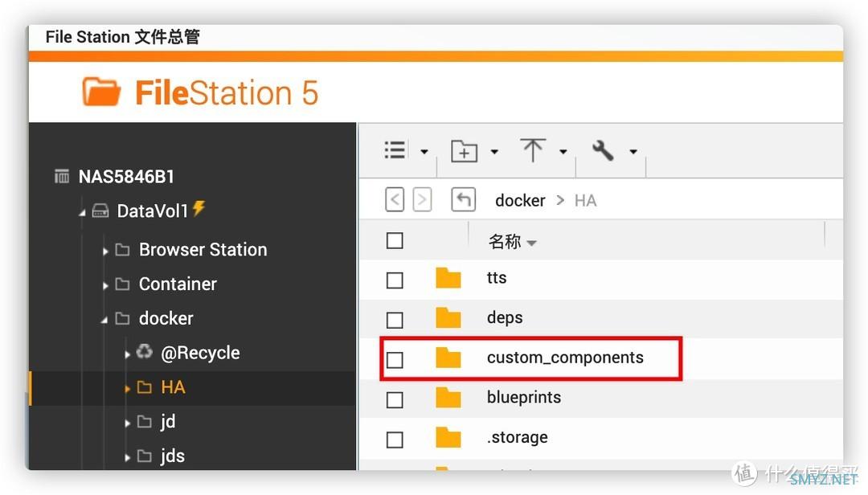Tick the select-all checkbox in header
868x495 pixels.
(x=395, y=241)
